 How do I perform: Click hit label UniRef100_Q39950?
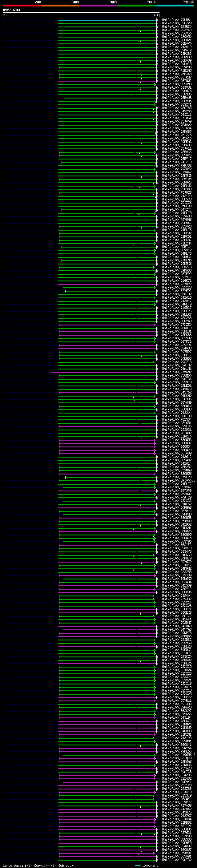(177, 37)
